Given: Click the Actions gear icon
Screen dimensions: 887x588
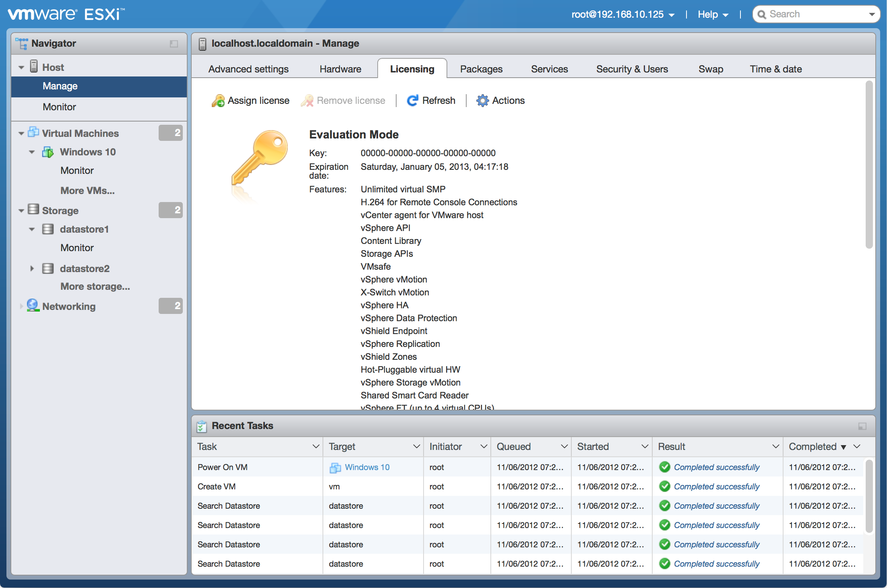Looking at the screenshot, I should 482,101.
